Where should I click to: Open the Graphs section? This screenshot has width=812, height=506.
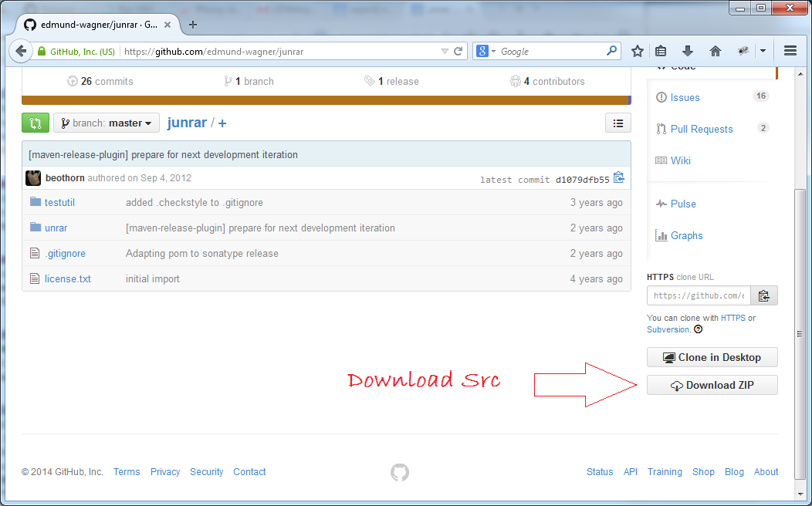(687, 235)
